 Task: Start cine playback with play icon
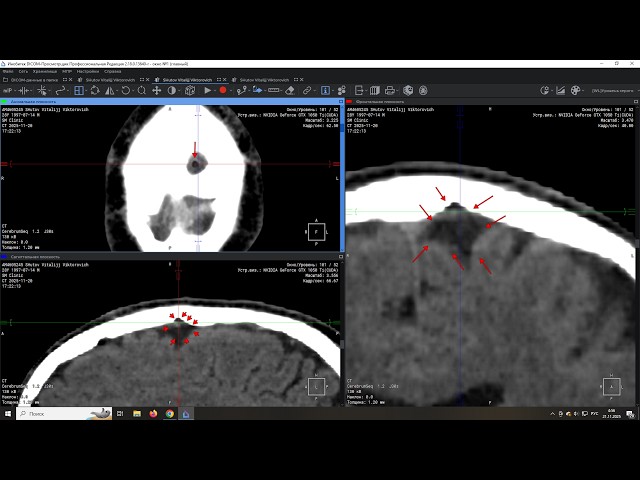tap(207, 91)
